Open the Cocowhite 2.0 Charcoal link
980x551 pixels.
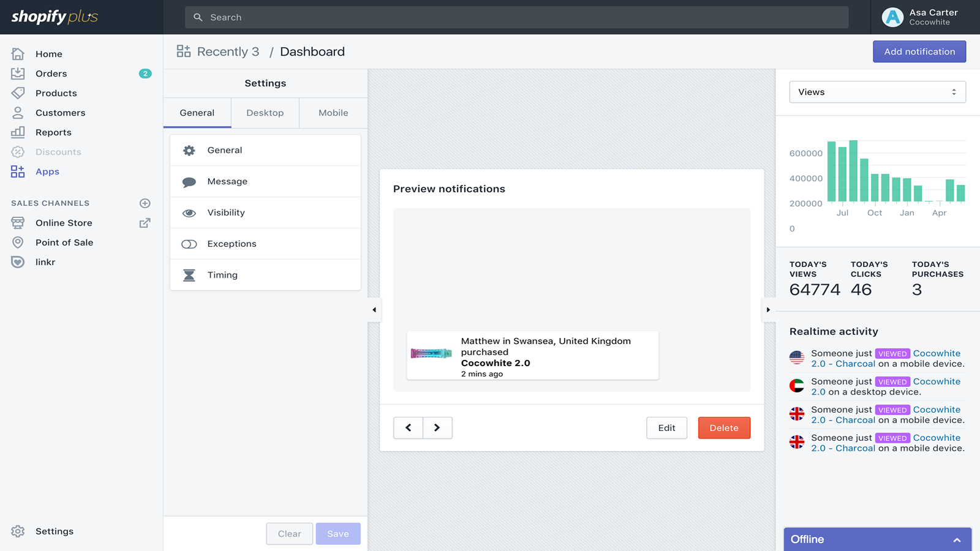click(843, 364)
